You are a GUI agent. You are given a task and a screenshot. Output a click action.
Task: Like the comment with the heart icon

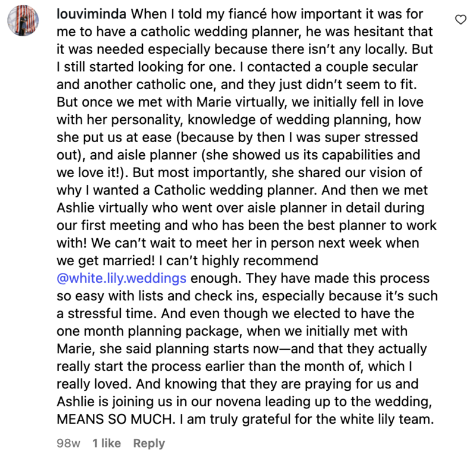(x=459, y=20)
